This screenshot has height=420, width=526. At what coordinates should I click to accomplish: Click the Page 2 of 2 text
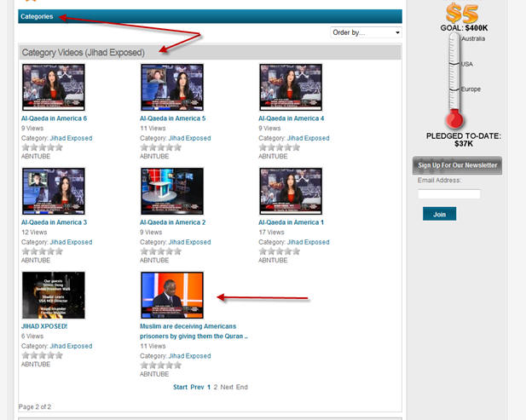click(35, 406)
